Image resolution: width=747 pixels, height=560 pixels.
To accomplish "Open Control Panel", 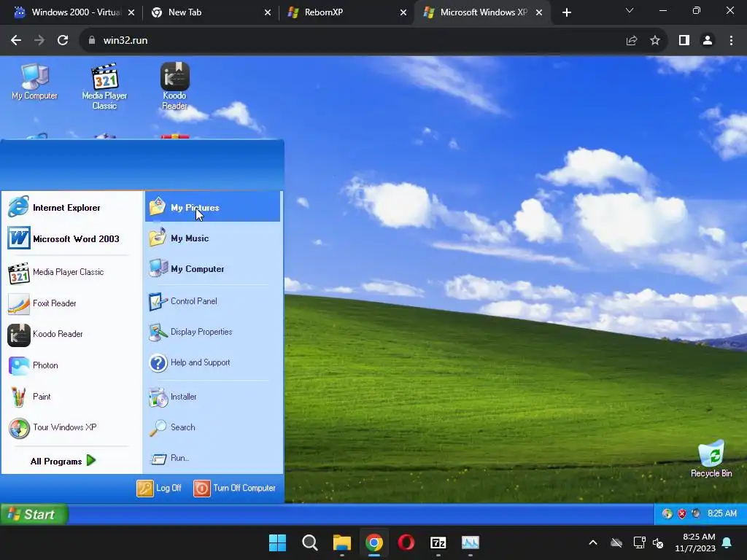I will [x=212, y=301].
